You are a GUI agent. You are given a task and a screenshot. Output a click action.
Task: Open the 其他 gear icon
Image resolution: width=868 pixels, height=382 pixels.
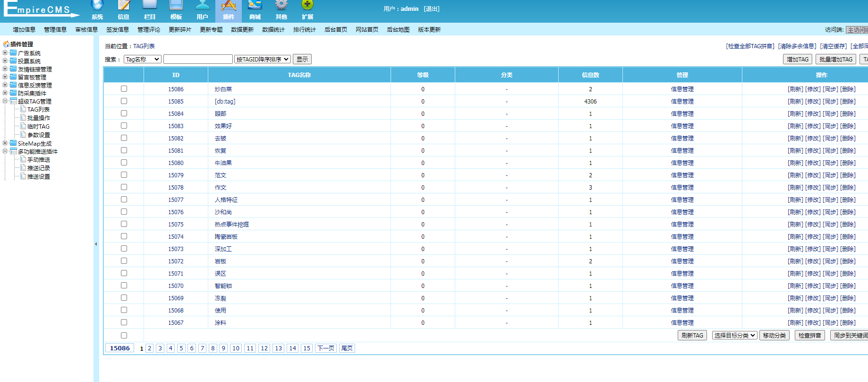[281, 6]
